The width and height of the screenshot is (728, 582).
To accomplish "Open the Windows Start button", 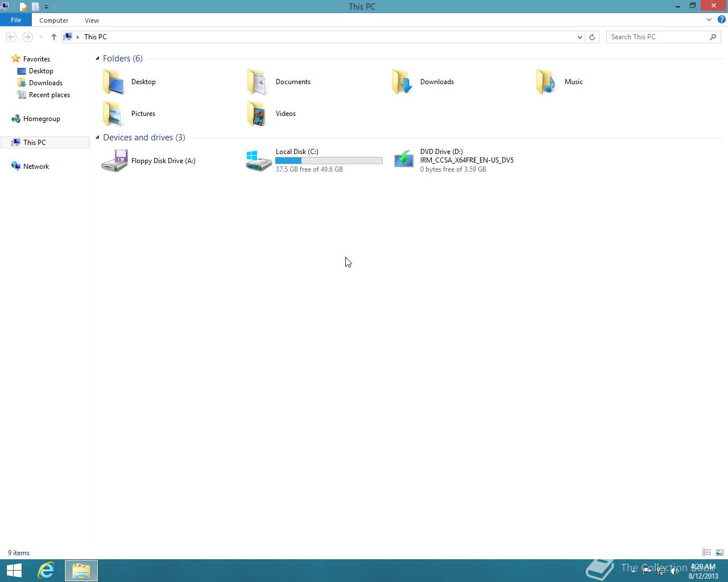I will point(14,571).
